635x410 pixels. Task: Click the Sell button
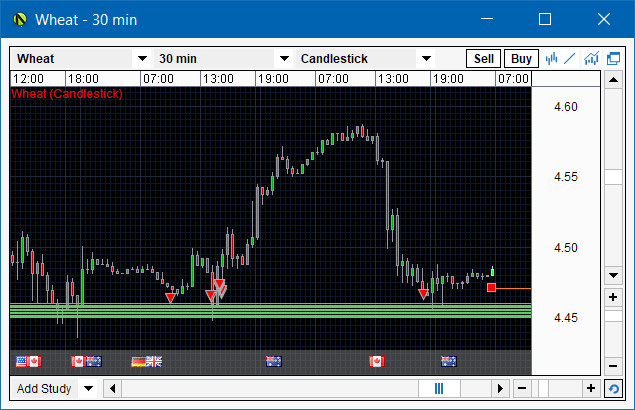pos(484,59)
